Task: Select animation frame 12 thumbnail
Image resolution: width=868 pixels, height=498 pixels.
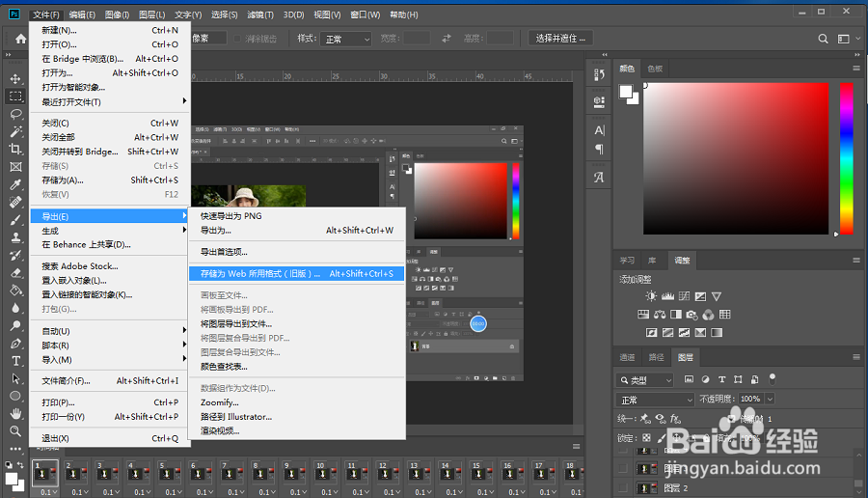Action: tap(387, 473)
